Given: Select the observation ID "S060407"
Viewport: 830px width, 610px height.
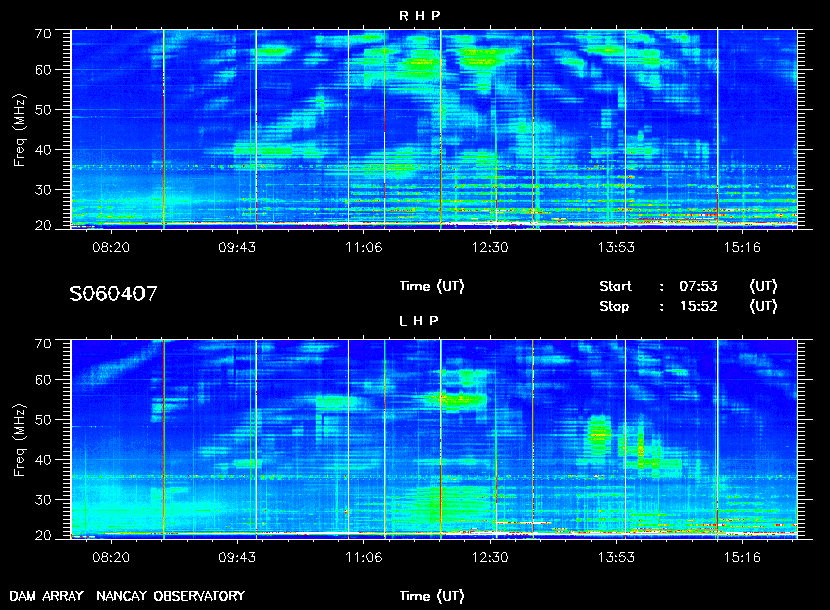Looking at the screenshot, I should point(113,294).
